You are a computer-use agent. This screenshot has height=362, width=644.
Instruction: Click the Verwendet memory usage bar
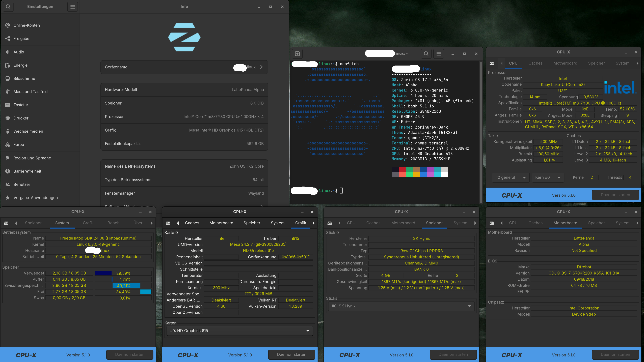[x=123, y=273]
